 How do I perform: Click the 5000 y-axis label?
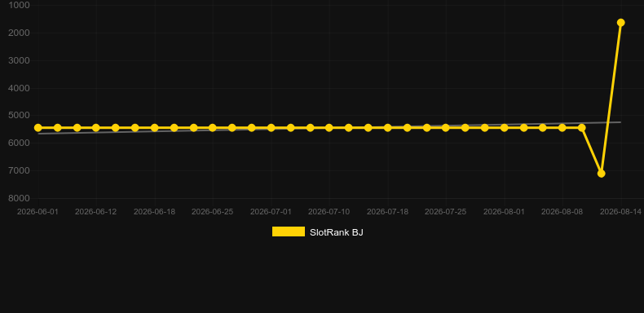(x=19, y=116)
